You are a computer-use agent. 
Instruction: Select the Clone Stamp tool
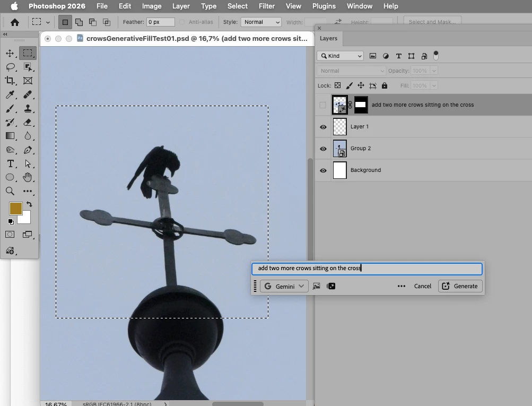[28, 109]
